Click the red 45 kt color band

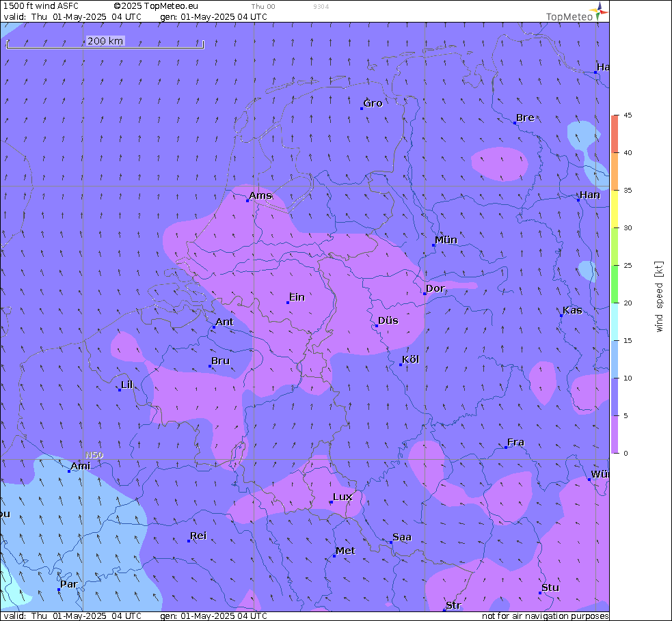tap(615, 134)
